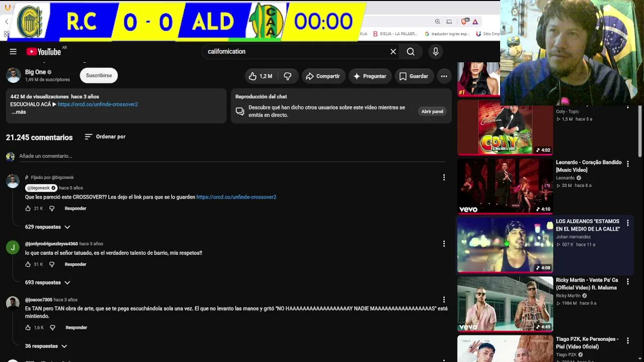Dislike the Big One video

tap(288, 76)
